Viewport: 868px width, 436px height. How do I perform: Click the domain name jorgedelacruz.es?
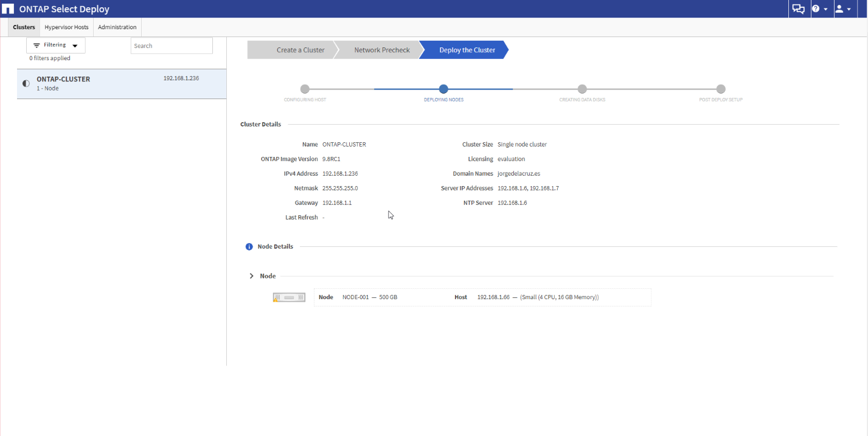click(x=519, y=174)
